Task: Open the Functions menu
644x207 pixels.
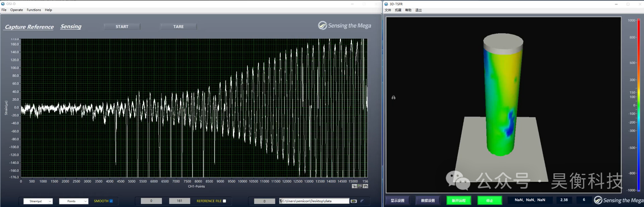Action: [34, 10]
